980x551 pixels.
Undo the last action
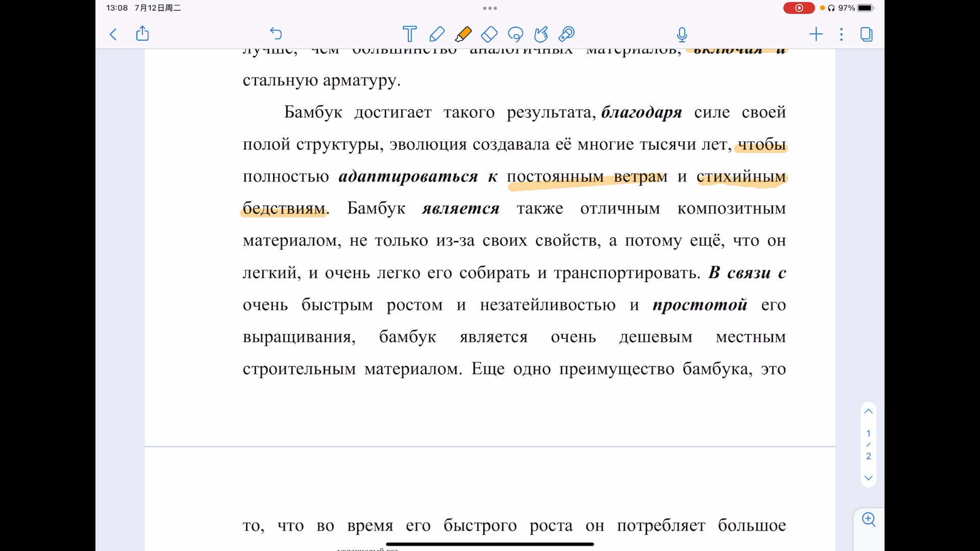276,34
